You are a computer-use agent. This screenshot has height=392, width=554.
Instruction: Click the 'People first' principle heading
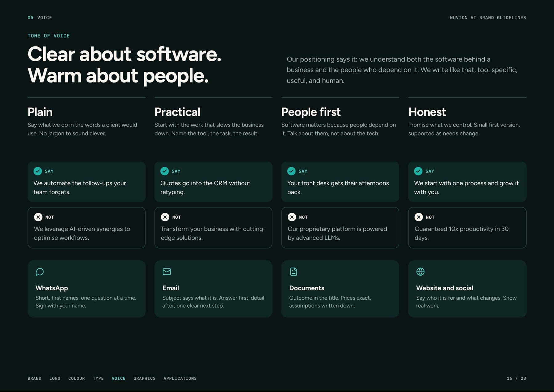click(x=311, y=112)
